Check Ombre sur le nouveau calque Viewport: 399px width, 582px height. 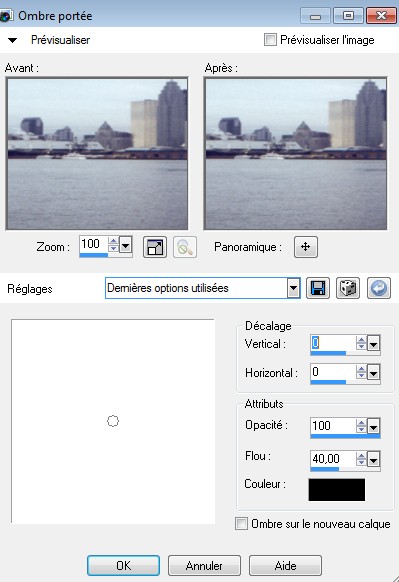(241, 524)
